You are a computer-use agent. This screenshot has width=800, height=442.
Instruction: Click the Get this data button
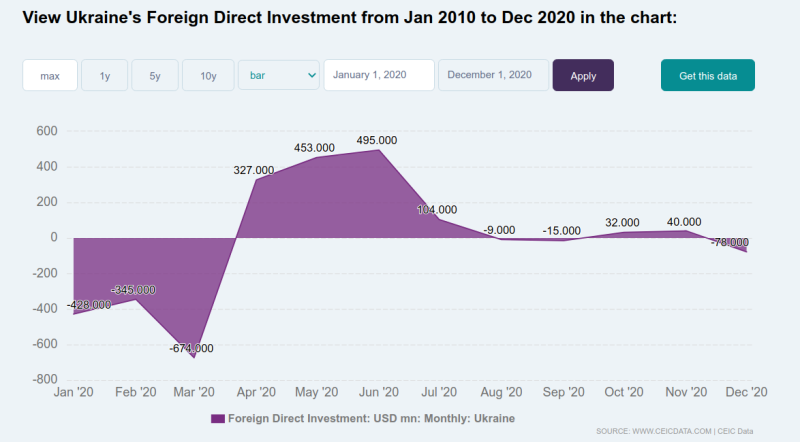(x=707, y=76)
